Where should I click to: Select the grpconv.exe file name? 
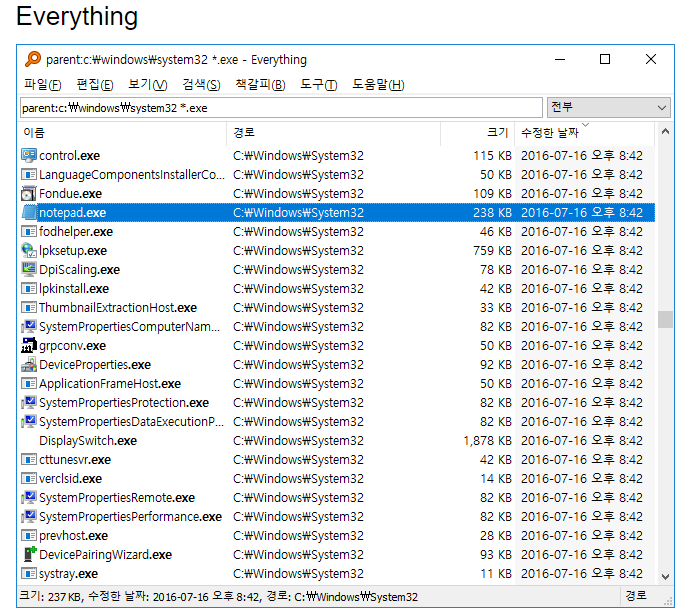(x=72, y=346)
